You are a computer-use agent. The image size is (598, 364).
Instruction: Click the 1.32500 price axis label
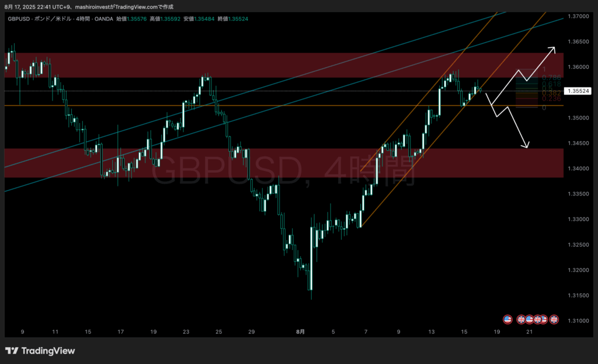coord(578,245)
